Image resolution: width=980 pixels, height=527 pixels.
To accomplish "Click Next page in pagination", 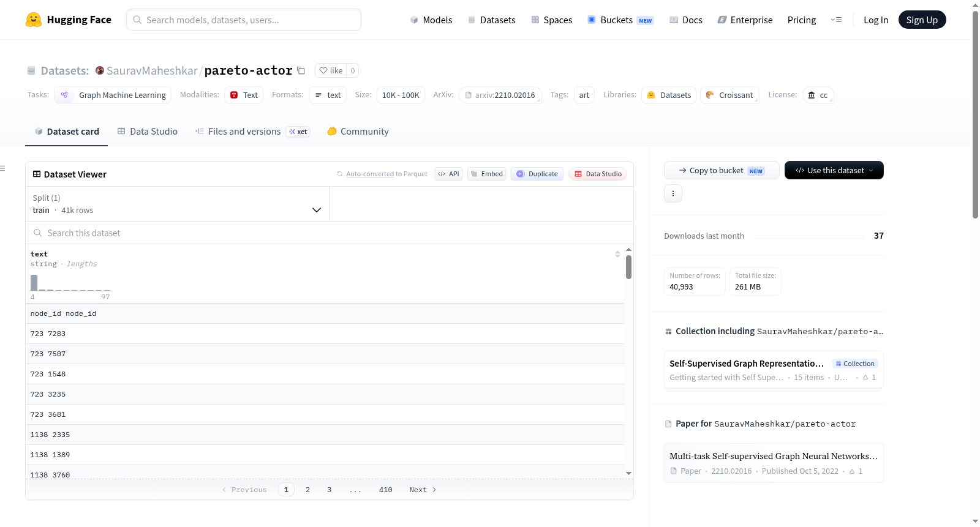I will [x=423, y=490].
